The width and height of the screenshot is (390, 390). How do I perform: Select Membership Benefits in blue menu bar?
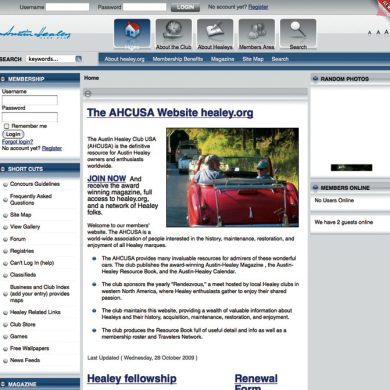click(x=178, y=59)
